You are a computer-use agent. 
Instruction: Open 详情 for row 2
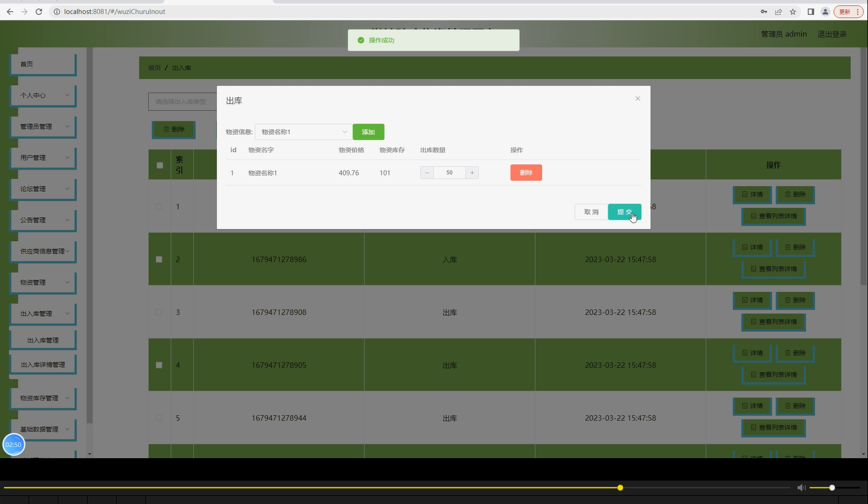click(x=752, y=247)
